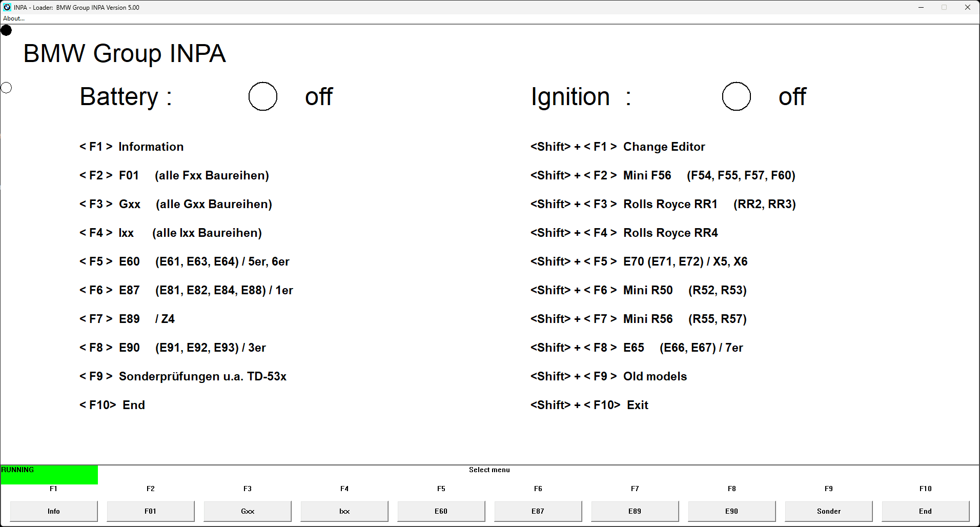Screen dimensions: 980x527
Task: Click the 'Ixx (alle Ixx Baureihen)' entry
Action: click(x=171, y=233)
